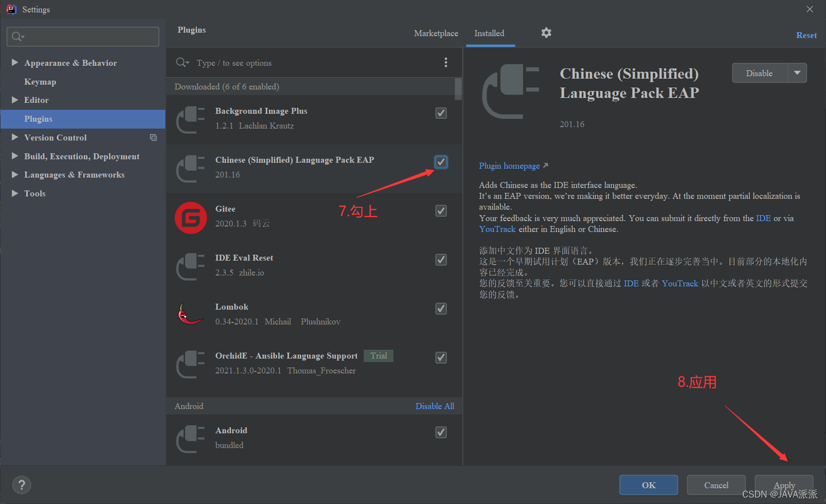Click the search magnifier in plugin filter
The height and width of the screenshot is (504, 826).
(x=182, y=62)
